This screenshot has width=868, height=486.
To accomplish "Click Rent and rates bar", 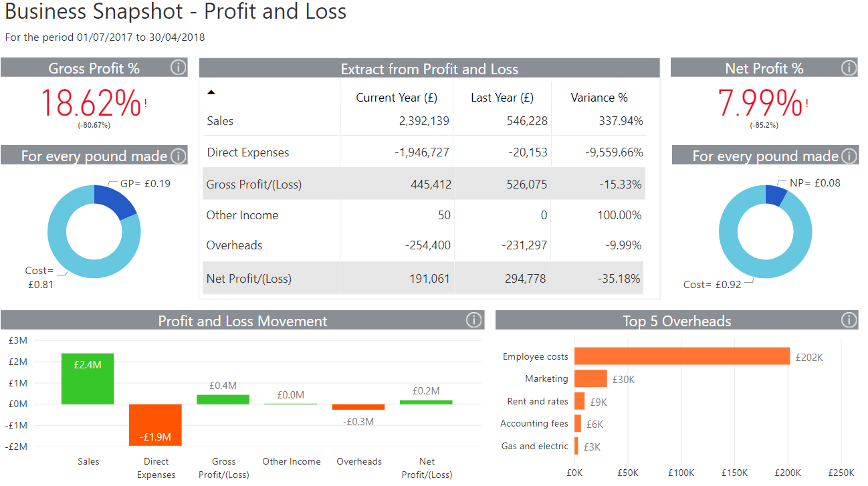I will [579, 401].
